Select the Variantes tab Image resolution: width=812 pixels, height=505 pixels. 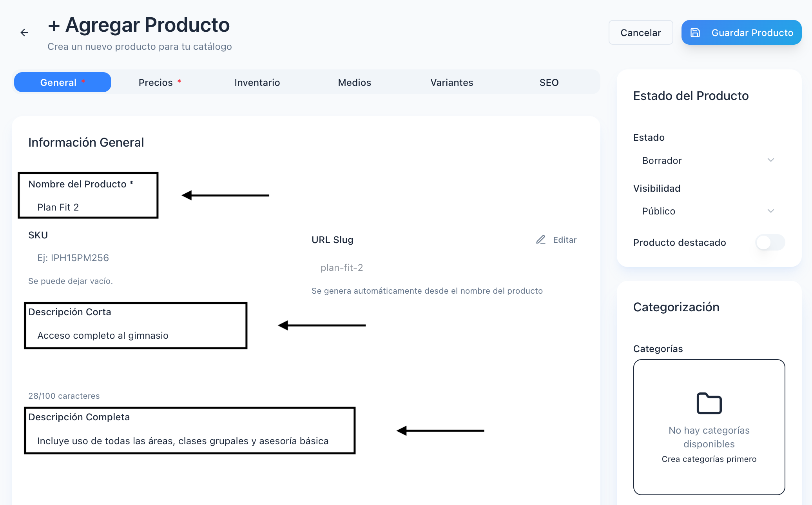[451, 82]
